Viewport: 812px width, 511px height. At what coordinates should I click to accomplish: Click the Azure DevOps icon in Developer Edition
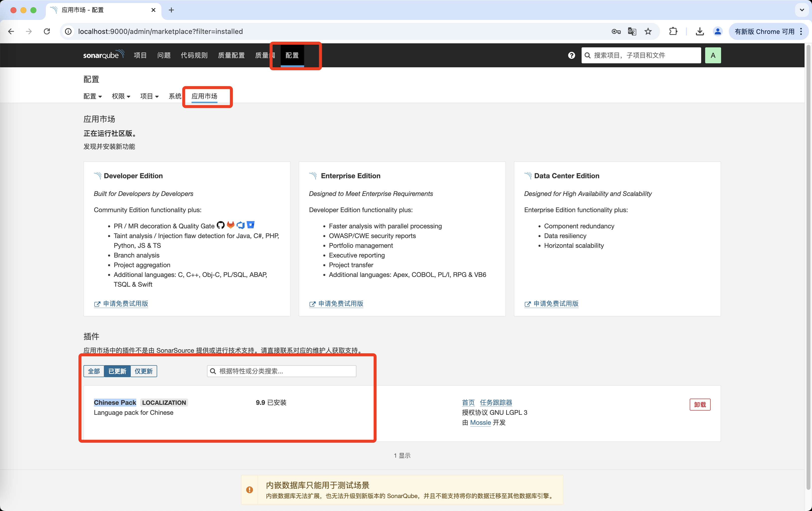[x=240, y=225]
